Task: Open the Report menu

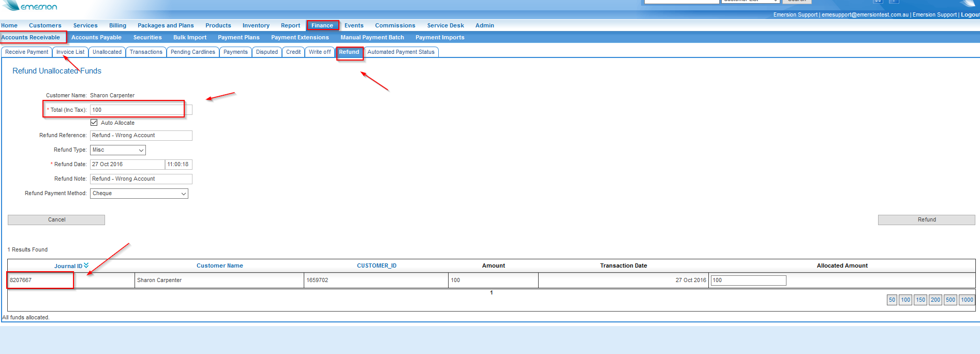Action: coord(290,25)
